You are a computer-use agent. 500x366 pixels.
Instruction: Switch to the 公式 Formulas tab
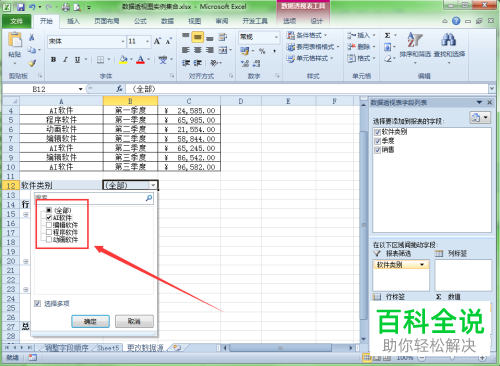tap(140, 21)
